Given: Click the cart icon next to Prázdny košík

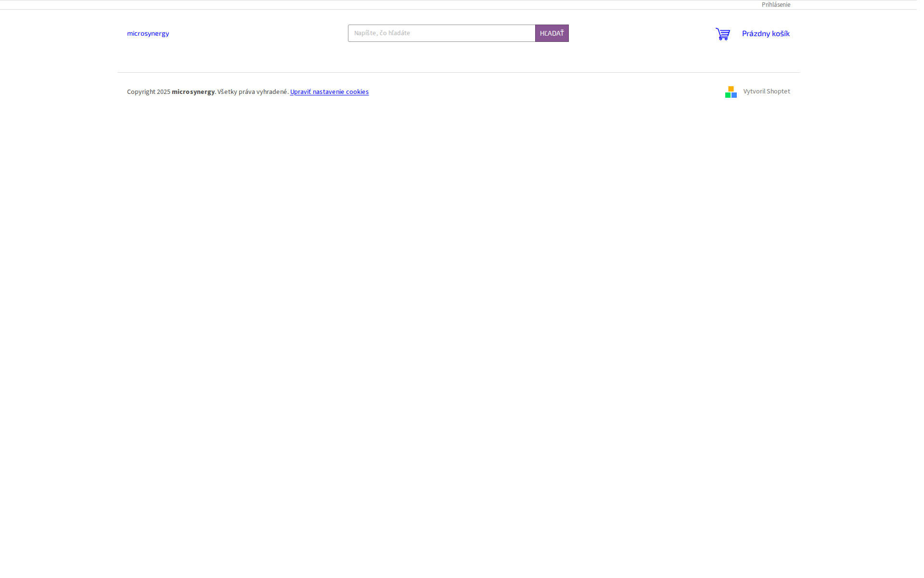Looking at the screenshot, I should point(722,34).
